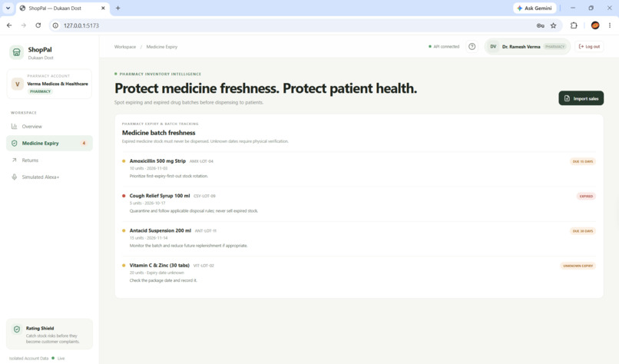Click the DUE 15 DAYS badge

tap(583, 161)
